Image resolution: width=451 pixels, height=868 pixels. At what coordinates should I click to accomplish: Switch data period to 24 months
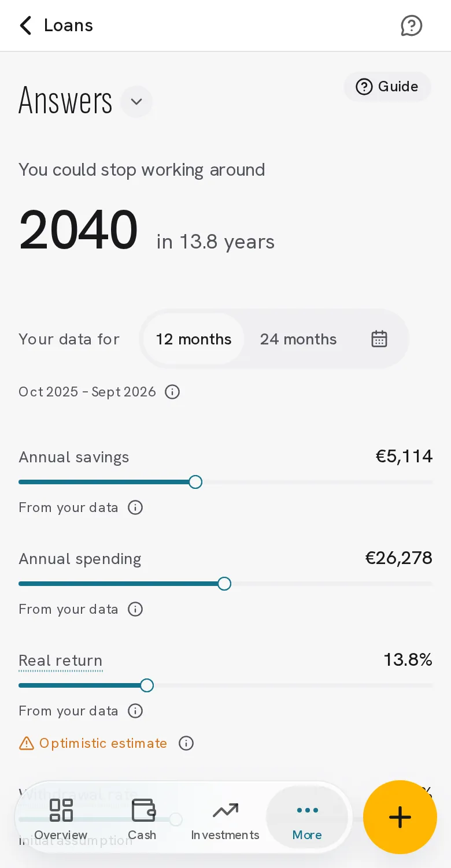click(x=298, y=339)
